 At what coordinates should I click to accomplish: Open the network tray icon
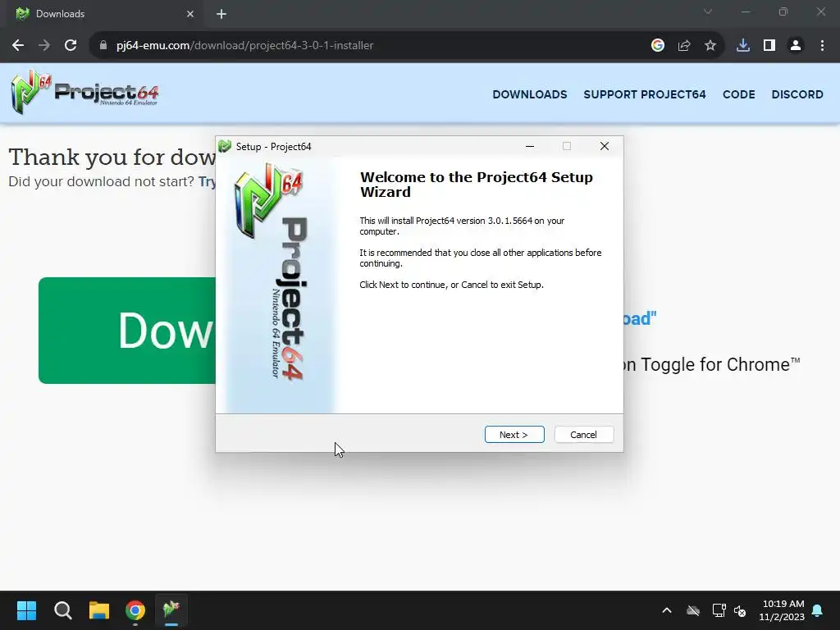[719, 610]
